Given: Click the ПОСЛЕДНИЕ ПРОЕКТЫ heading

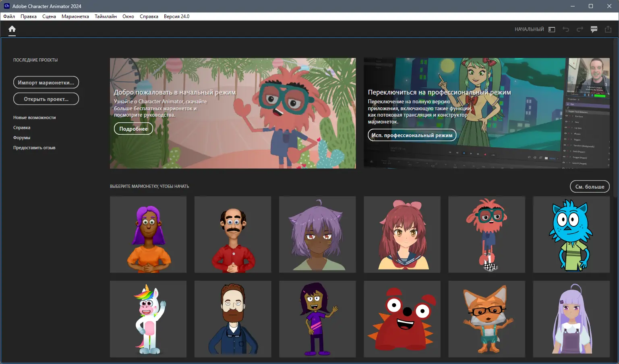Looking at the screenshot, I should (x=35, y=60).
